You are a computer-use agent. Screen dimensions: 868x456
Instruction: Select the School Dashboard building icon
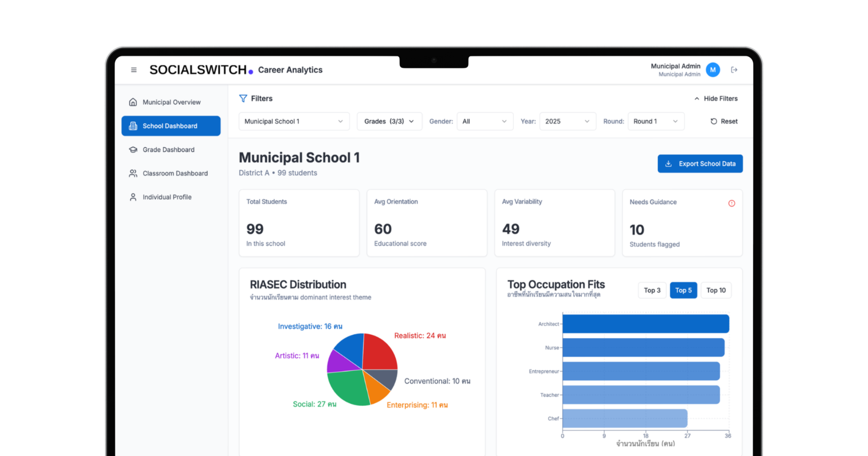tap(133, 126)
